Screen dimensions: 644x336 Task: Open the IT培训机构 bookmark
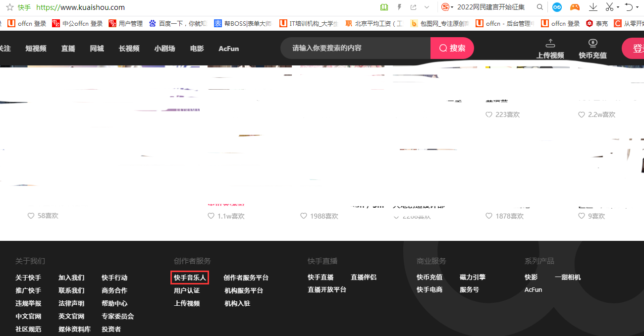(x=309, y=23)
